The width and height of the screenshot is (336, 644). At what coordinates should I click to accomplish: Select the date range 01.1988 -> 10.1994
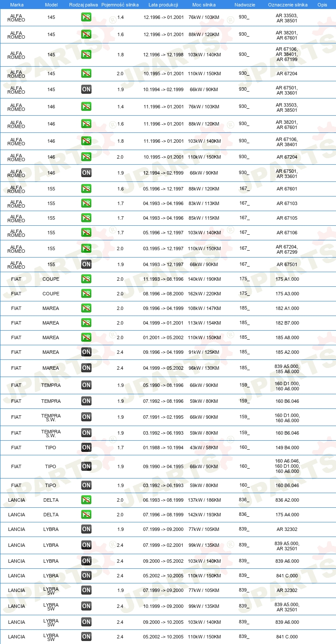[x=164, y=448]
